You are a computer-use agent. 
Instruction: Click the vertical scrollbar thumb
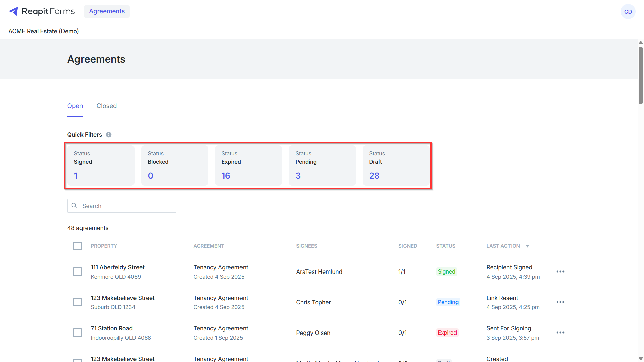click(x=641, y=75)
